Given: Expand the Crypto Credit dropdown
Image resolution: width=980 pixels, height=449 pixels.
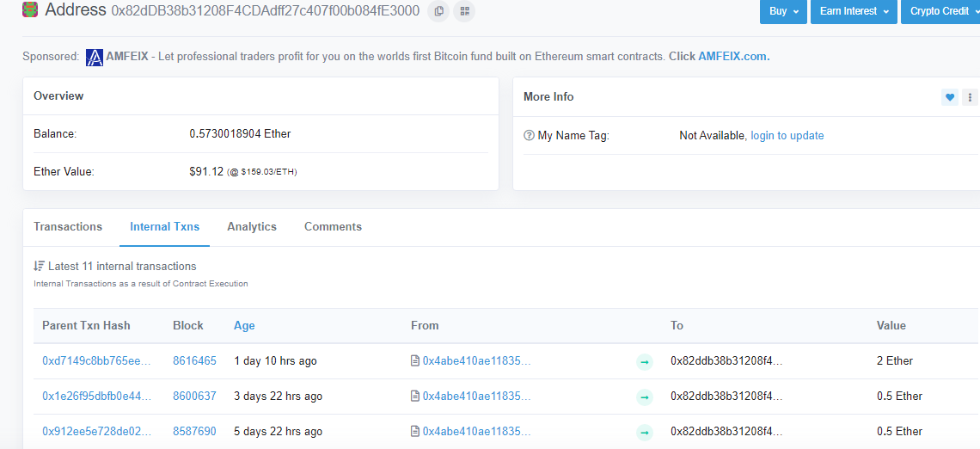Looking at the screenshot, I should [940, 11].
